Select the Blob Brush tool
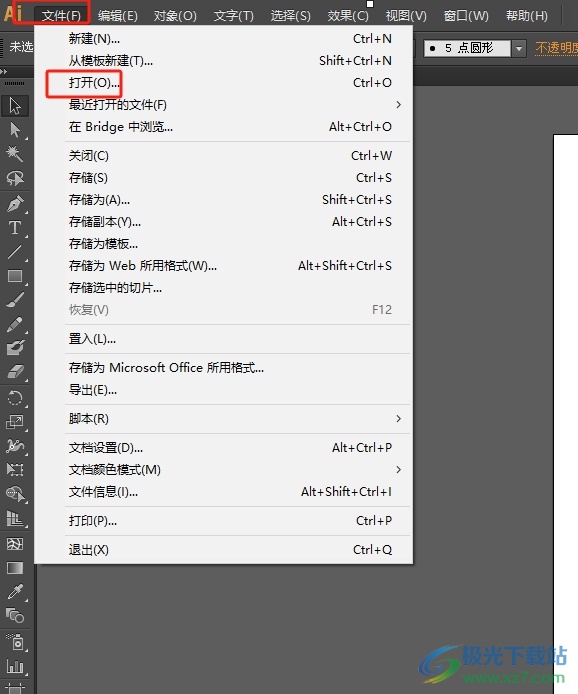This screenshot has height=694, width=578. [x=15, y=347]
